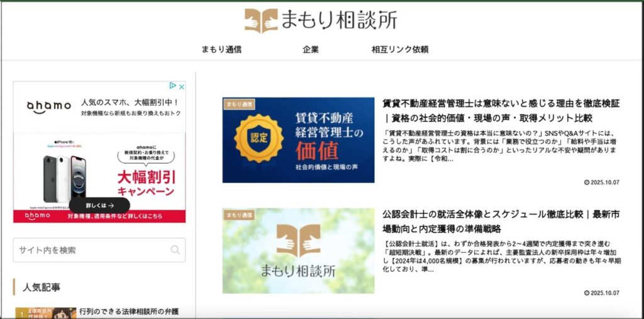Click the まもり通信 badge on first thumbnail
The image size is (644, 319).
point(239,104)
